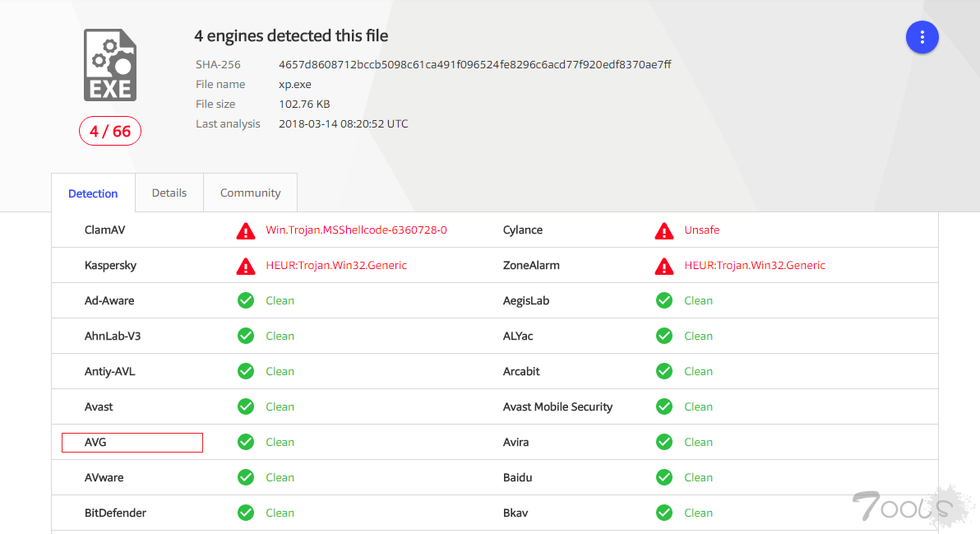Click the EXE file type icon

click(x=110, y=65)
